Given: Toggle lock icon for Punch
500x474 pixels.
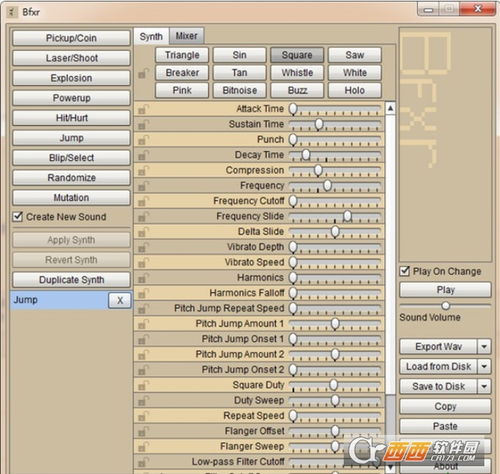Looking at the screenshot, I should click(x=143, y=140).
